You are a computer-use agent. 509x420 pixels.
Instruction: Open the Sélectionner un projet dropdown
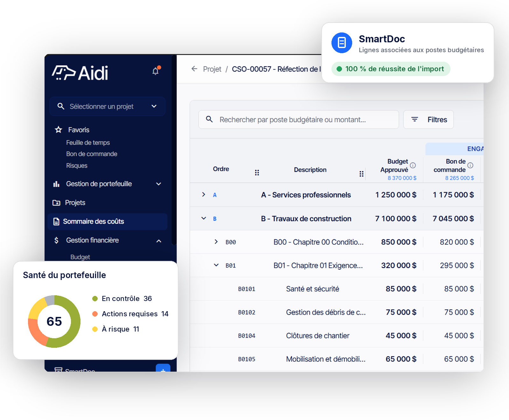click(x=108, y=106)
